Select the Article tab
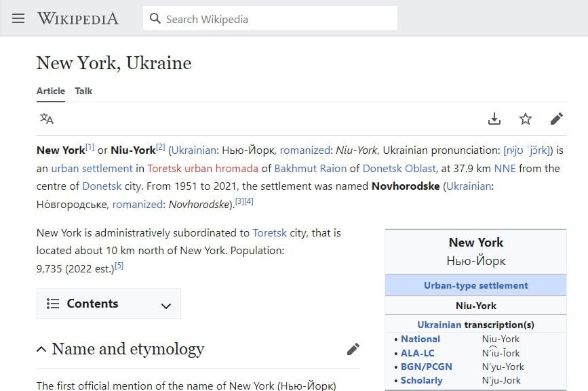Image resolution: width=588 pixels, height=391 pixels. [x=51, y=91]
